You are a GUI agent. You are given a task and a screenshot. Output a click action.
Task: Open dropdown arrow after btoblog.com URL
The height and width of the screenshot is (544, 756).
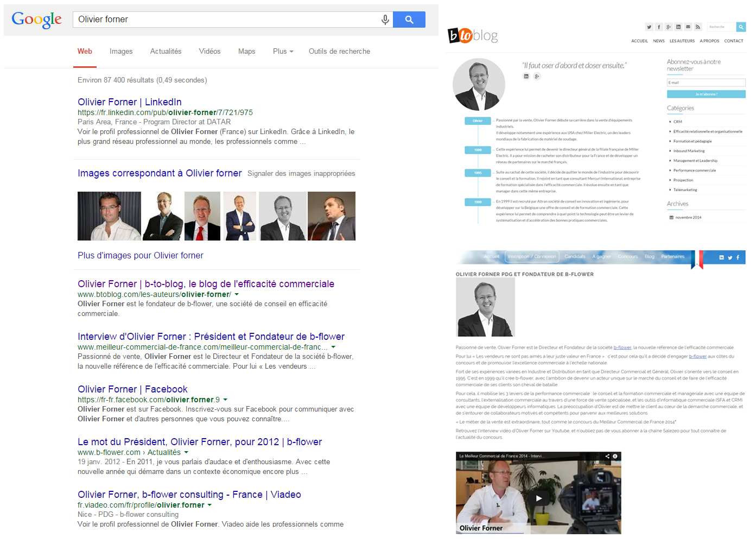point(237,294)
